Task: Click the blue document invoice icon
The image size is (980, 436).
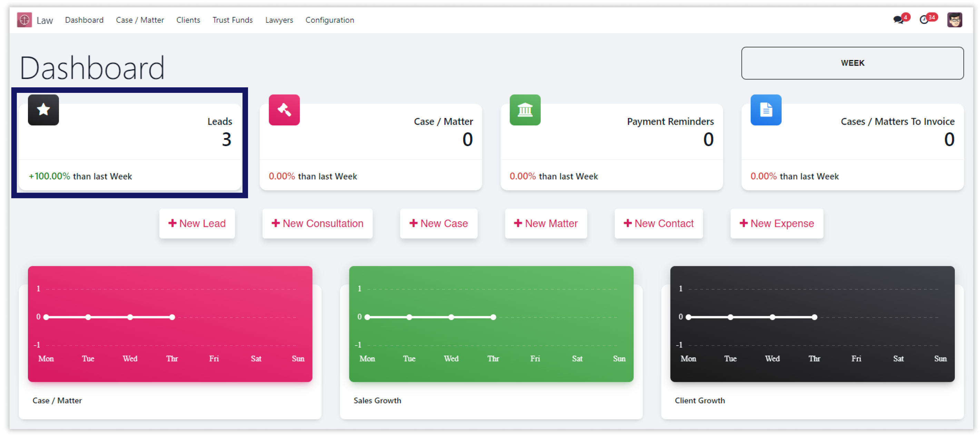Action: (766, 110)
